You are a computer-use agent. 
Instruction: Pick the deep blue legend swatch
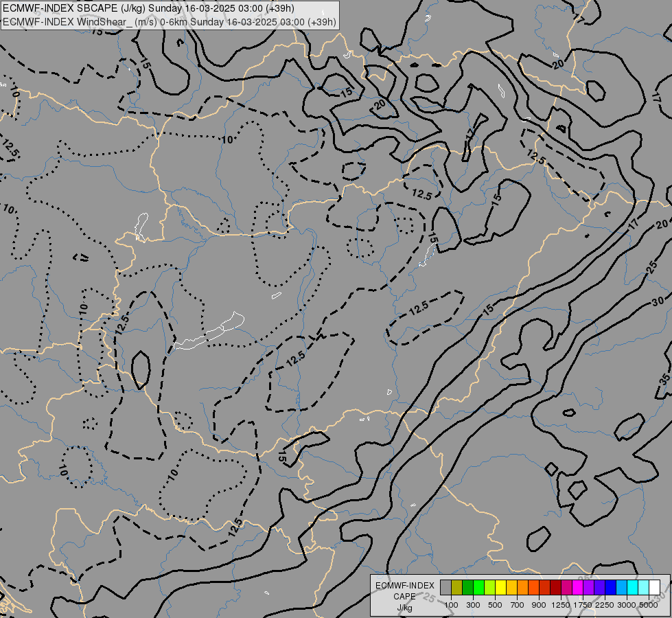coord(611,588)
